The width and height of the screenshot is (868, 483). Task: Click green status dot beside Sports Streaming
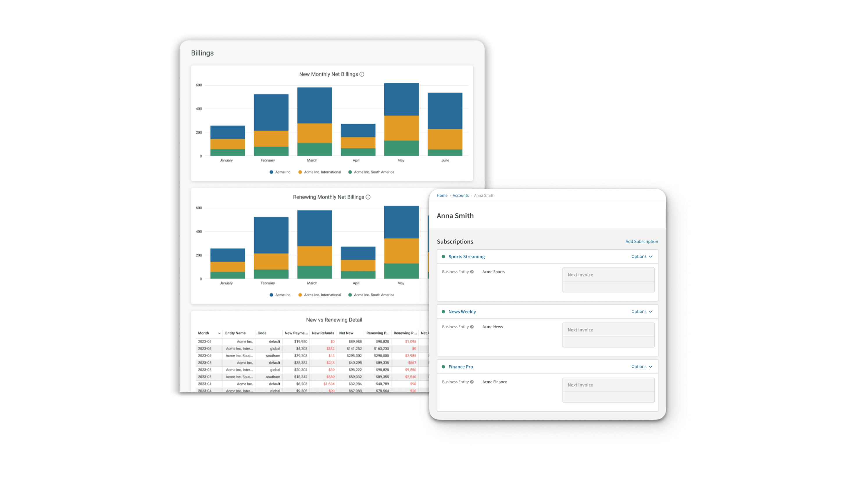(x=443, y=257)
